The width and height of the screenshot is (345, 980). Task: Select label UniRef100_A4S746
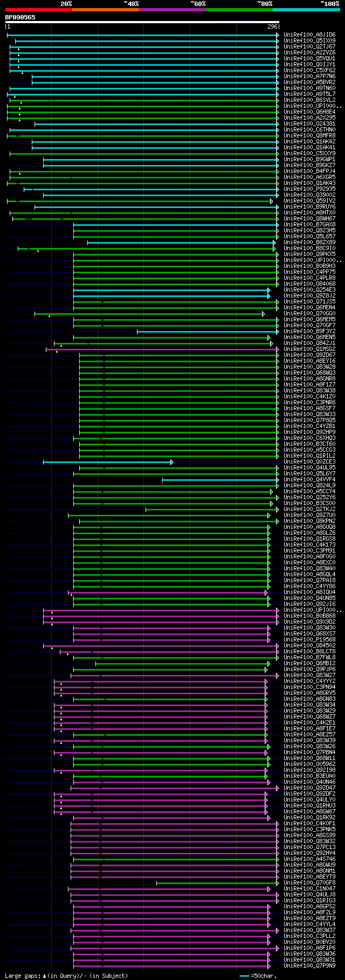pyautogui.click(x=309, y=859)
